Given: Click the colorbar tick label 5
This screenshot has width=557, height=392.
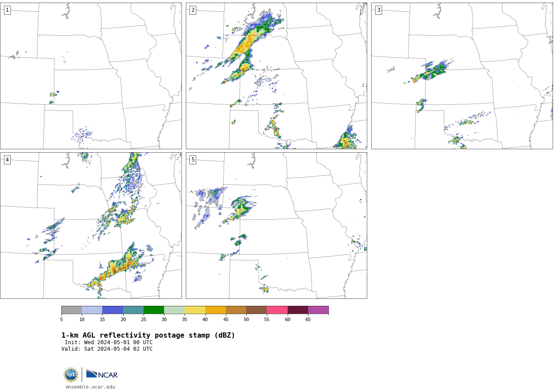Looking at the screenshot, I should point(61,320).
